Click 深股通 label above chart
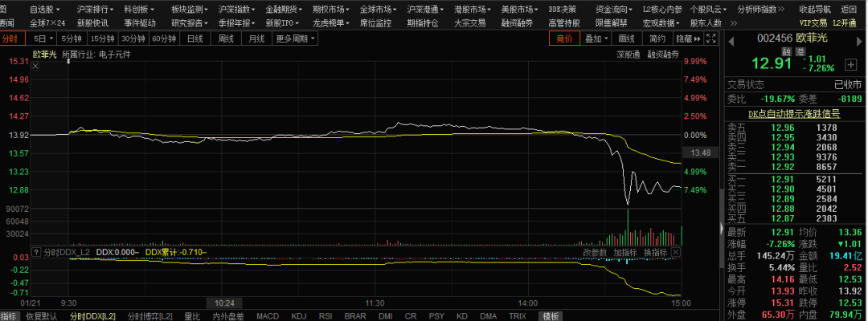 coord(629,55)
